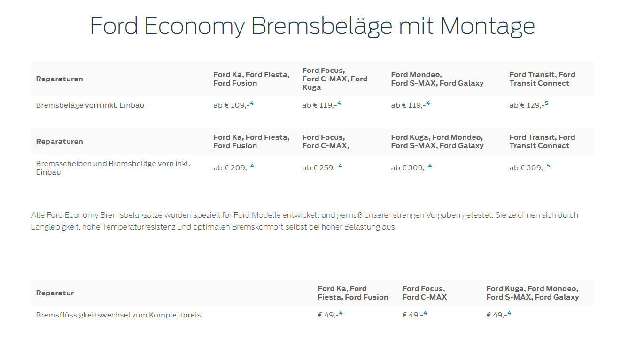The height and width of the screenshot is (349, 644).
Task: Click footnote 5 beside the ab € 309 price
Action: tap(548, 166)
